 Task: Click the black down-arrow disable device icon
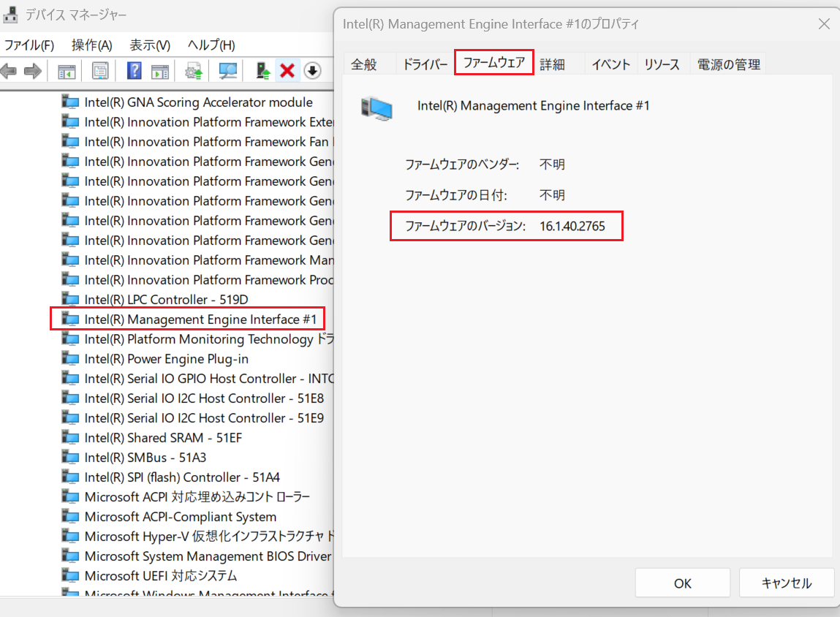312,71
